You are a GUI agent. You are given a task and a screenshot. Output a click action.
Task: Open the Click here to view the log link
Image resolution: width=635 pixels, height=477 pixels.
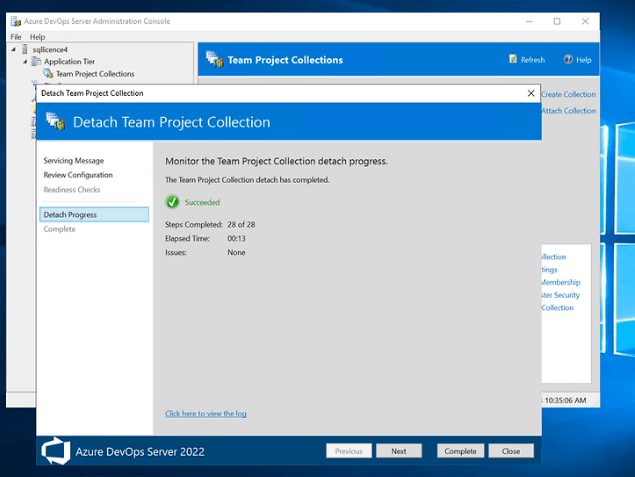point(205,413)
